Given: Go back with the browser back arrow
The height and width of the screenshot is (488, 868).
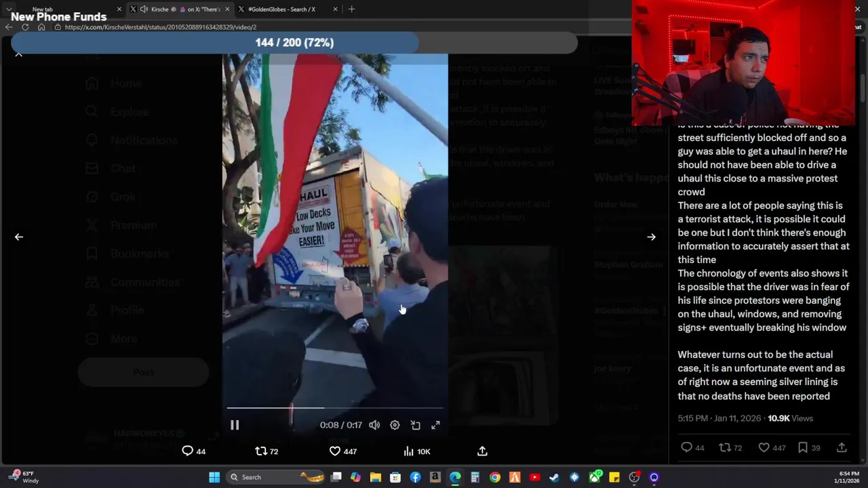Looking at the screenshot, I should (8, 27).
